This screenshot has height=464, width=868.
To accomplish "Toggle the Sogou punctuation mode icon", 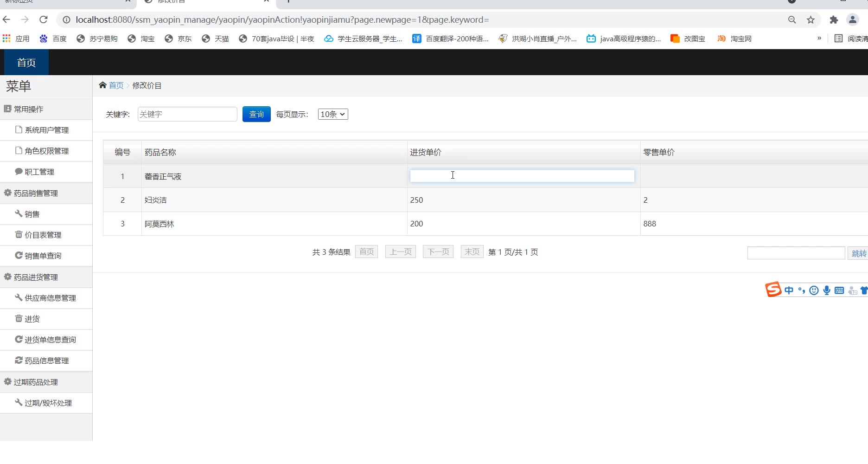I will coord(802,290).
